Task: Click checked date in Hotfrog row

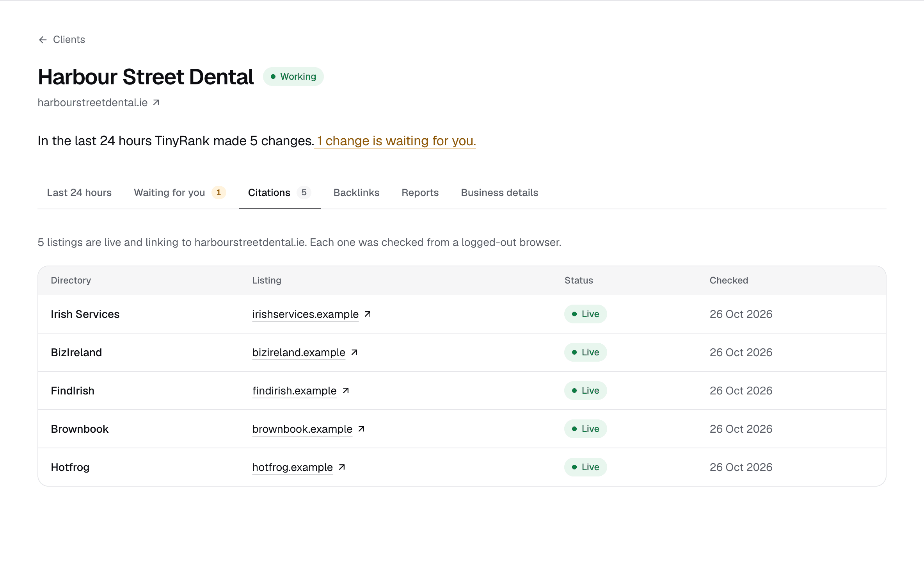Action: coord(741,467)
